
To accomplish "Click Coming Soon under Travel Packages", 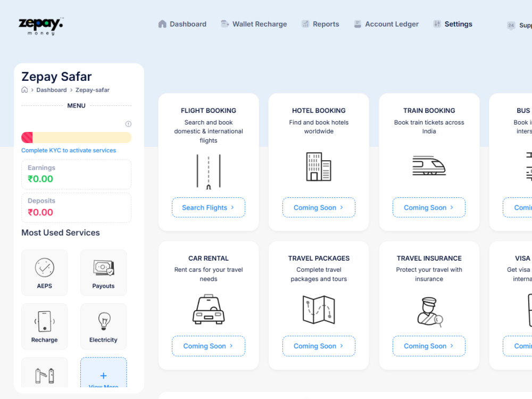I will point(319,346).
